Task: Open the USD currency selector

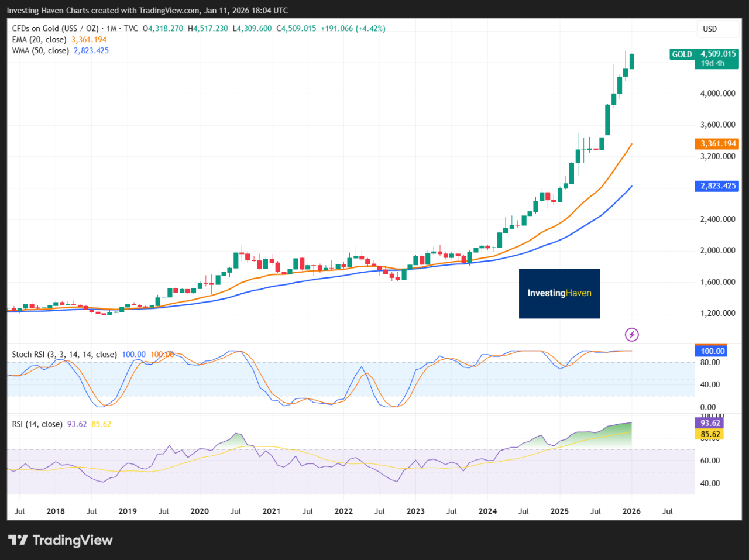Action: tap(710, 29)
